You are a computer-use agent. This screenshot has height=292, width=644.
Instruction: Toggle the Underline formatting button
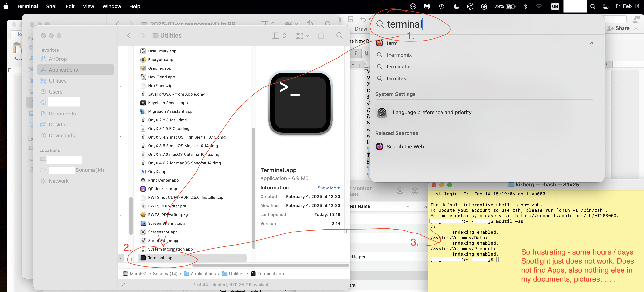(366, 53)
